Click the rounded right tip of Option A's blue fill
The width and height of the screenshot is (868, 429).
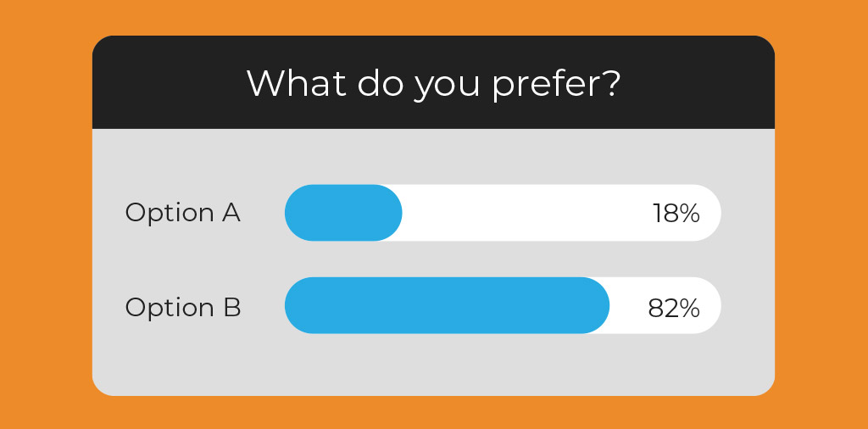(x=390, y=213)
